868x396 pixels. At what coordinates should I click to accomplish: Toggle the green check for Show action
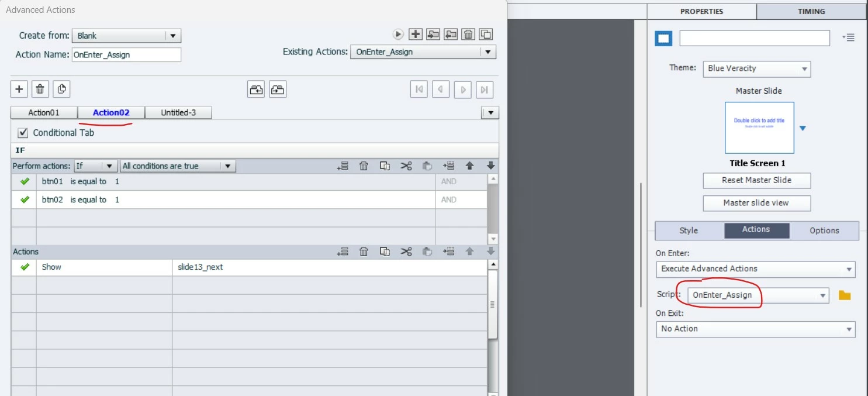pos(25,267)
